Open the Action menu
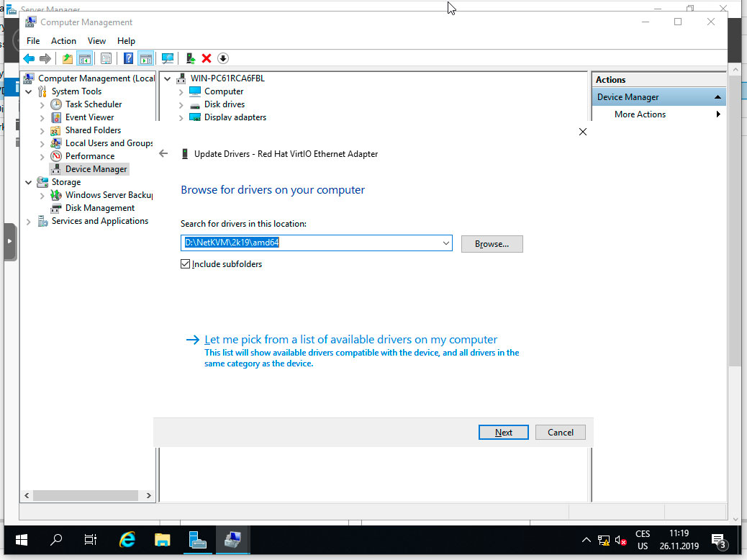Viewport: 747px width, 560px height. coord(63,41)
